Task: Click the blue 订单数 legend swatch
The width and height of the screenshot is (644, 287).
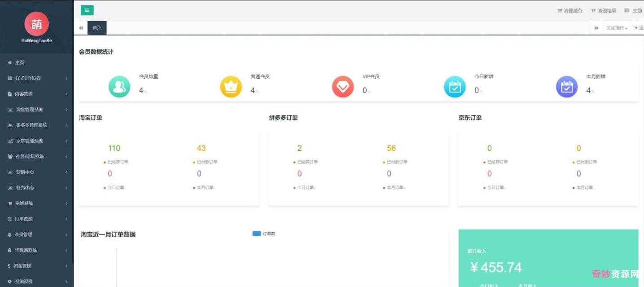Action: click(256, 234)
